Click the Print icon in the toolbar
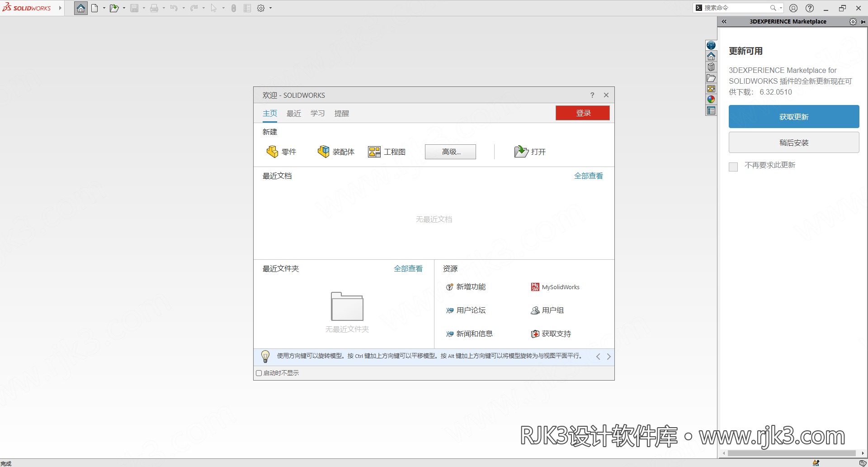This screenshot has height=467, width=868. [x=154, y=8]
